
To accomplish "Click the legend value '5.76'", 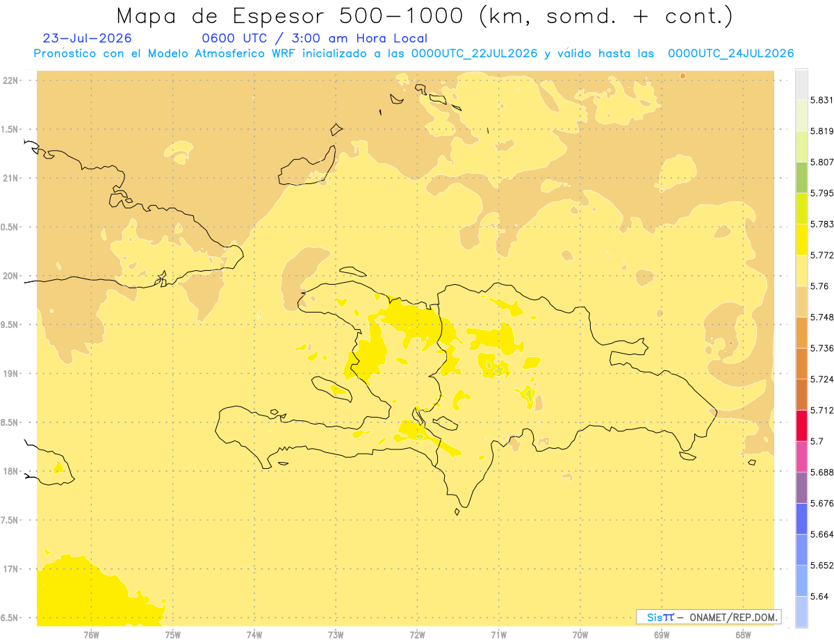I will pyautogui.click(x=819, y=286).
